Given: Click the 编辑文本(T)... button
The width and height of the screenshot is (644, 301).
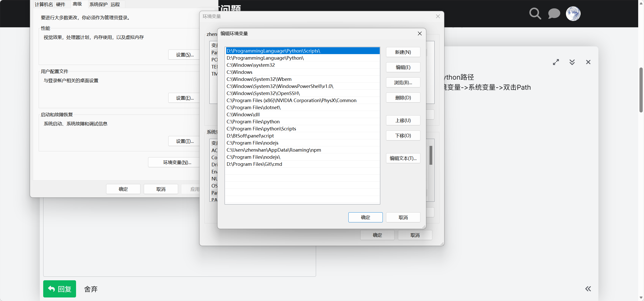Looking at the screenshot, I should (x=403, y=158).
